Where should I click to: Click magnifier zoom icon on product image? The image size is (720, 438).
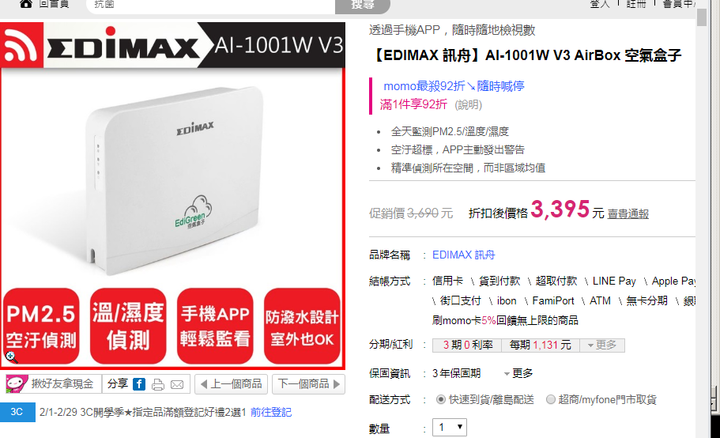[11, 357]
